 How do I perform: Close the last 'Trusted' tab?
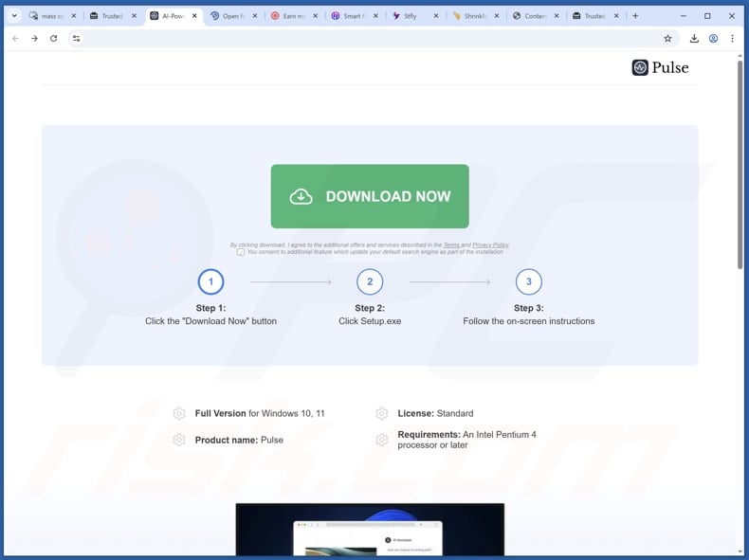[616, 16]
